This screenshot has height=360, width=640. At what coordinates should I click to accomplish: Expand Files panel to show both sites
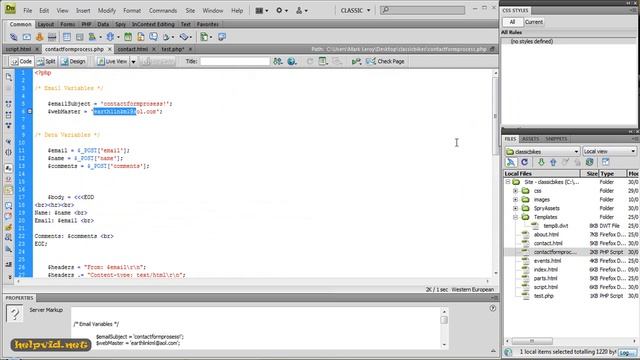click(605, 162)
